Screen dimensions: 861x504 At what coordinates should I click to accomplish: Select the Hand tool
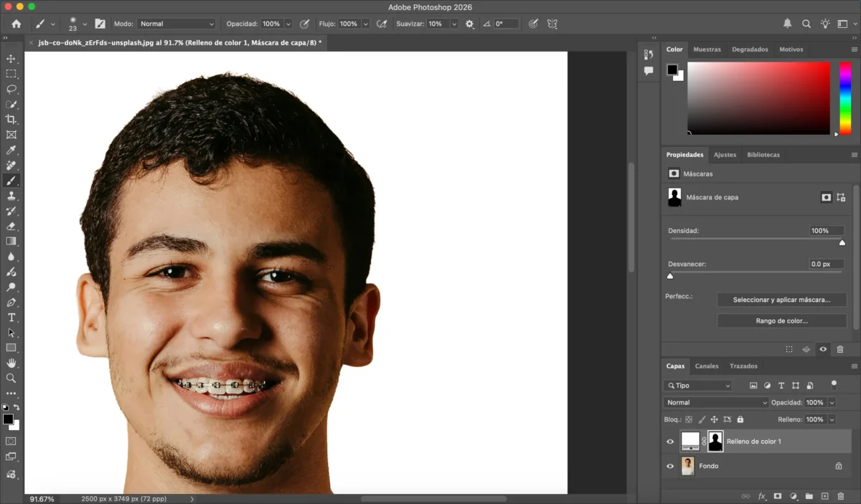coord(11,363)
